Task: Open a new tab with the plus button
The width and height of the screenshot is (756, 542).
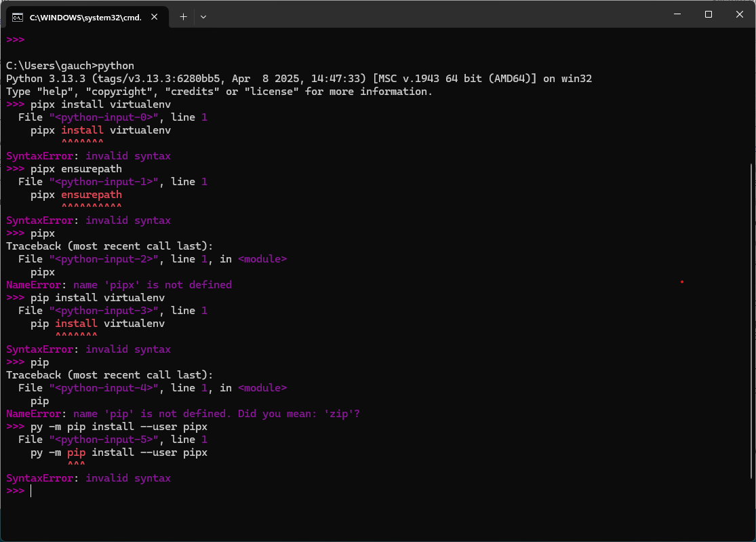Action: [183, 17]
